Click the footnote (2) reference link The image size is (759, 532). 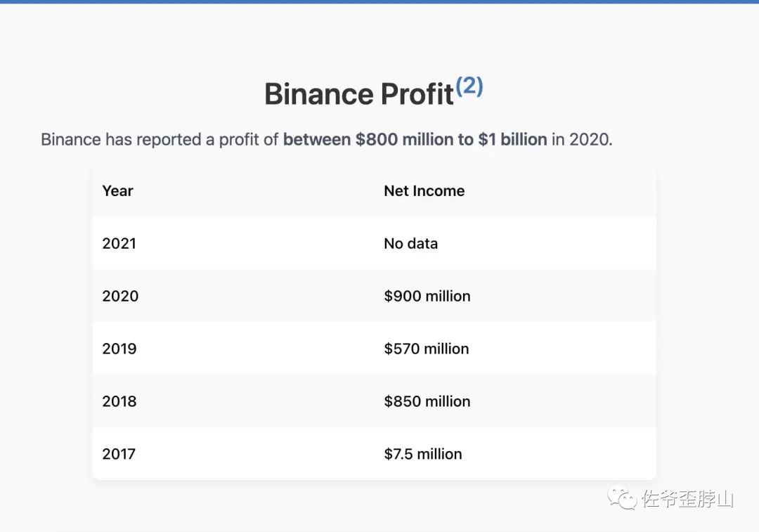tap(469, 86)
